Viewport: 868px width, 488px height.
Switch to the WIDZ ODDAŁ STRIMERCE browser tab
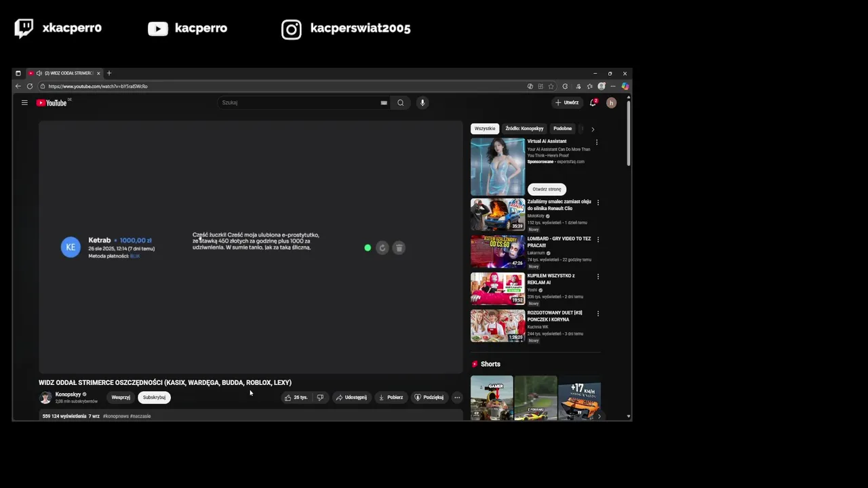point(64,73)
